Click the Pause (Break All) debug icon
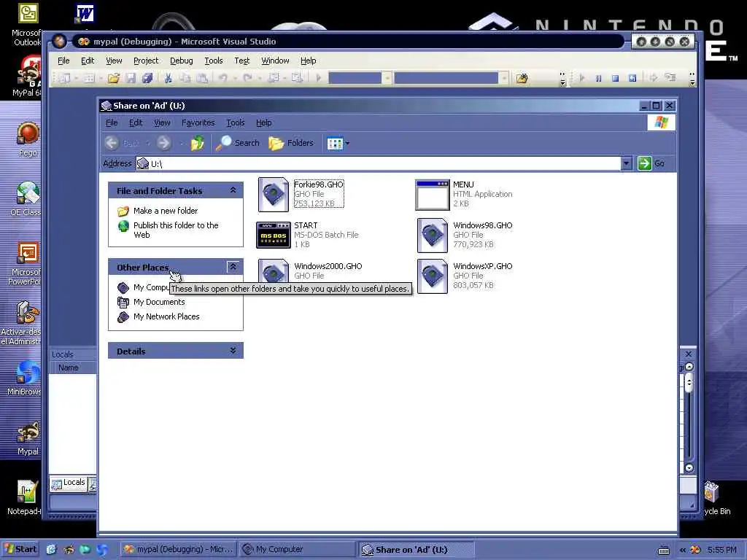The width and height of the screenshot is (747, 560). tap(598, 78)
